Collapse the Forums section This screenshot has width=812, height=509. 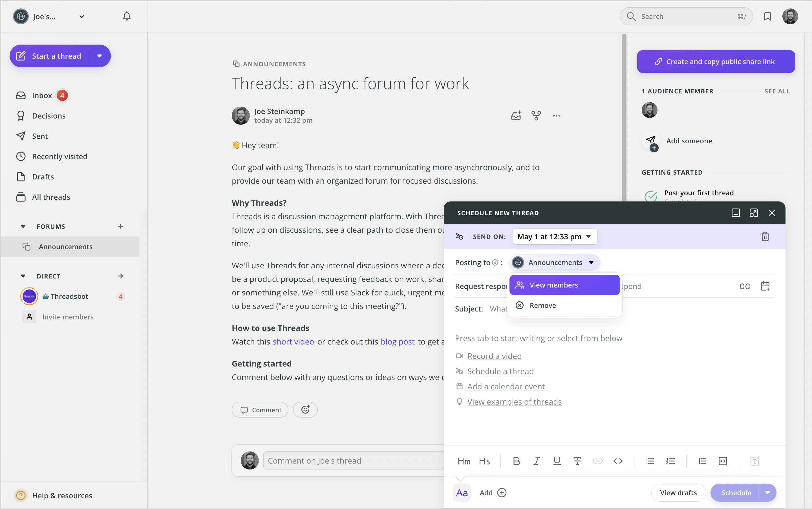(x=23, y=226)
